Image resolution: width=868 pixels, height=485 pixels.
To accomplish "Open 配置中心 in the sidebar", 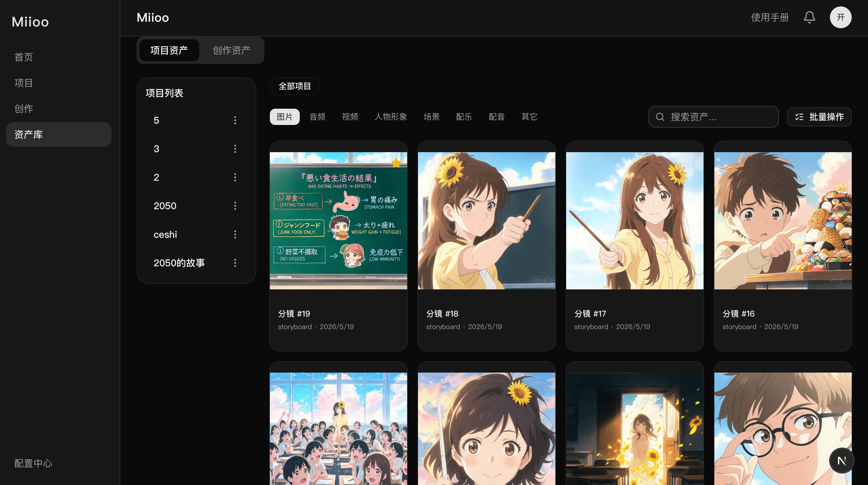I will tap(33, 463).
